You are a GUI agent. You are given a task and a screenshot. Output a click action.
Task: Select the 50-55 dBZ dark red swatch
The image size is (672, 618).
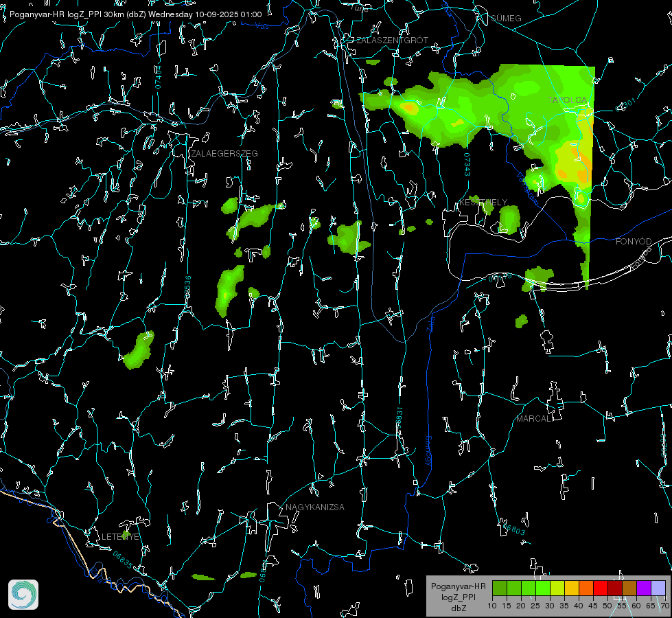(x=615, y=588)
